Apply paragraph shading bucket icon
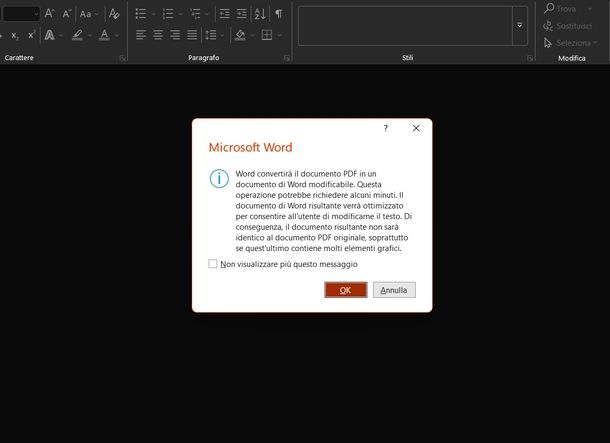The image size is (610, 443). pos(240,35)
